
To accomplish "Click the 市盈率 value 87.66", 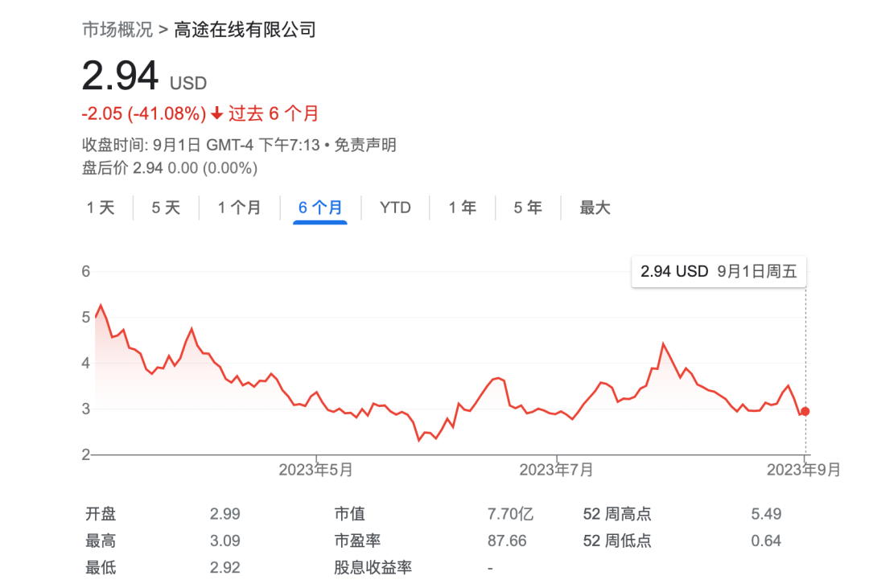I will [507, 541].
